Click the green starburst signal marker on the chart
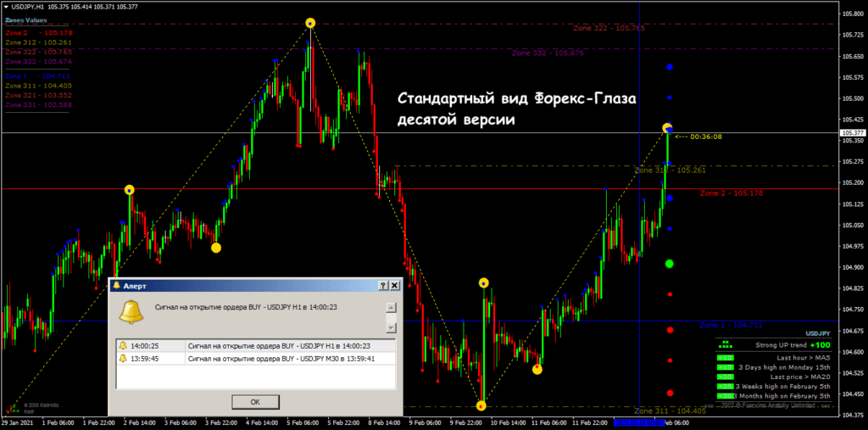 (x=670, y=265)
